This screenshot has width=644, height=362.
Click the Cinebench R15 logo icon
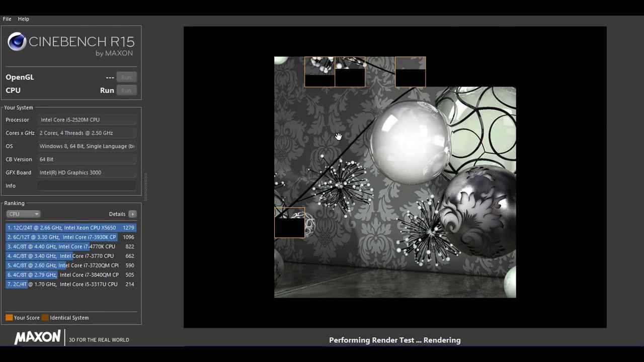point(17,42)
